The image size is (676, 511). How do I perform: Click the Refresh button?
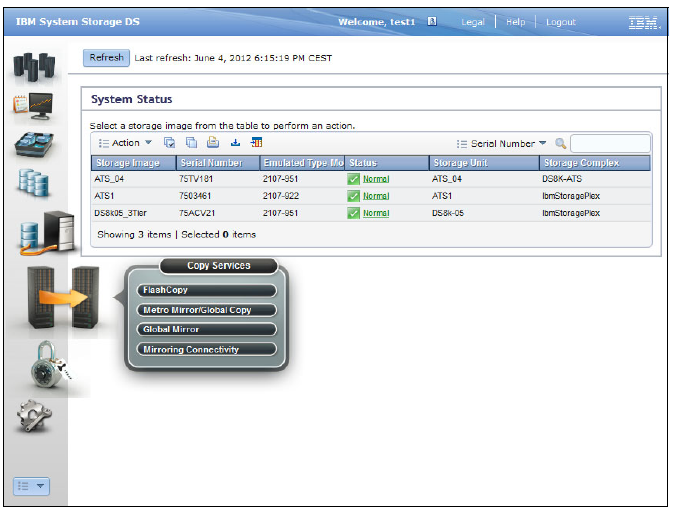(x=106, y=58)
